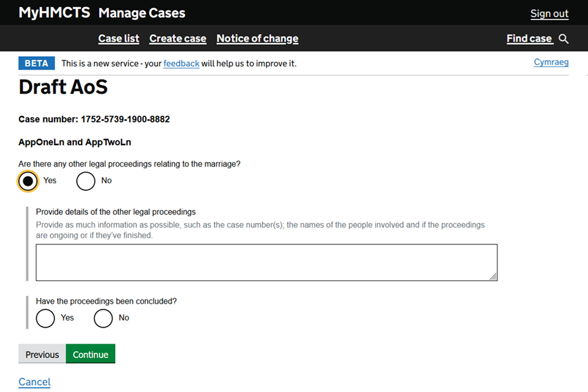Sign out of the service

(549, 13)
